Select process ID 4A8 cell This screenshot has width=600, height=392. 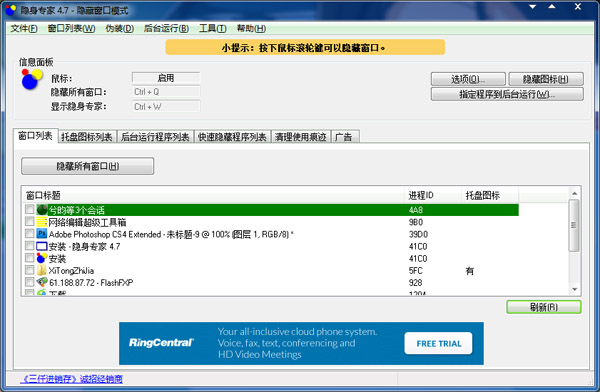point(416,210)
